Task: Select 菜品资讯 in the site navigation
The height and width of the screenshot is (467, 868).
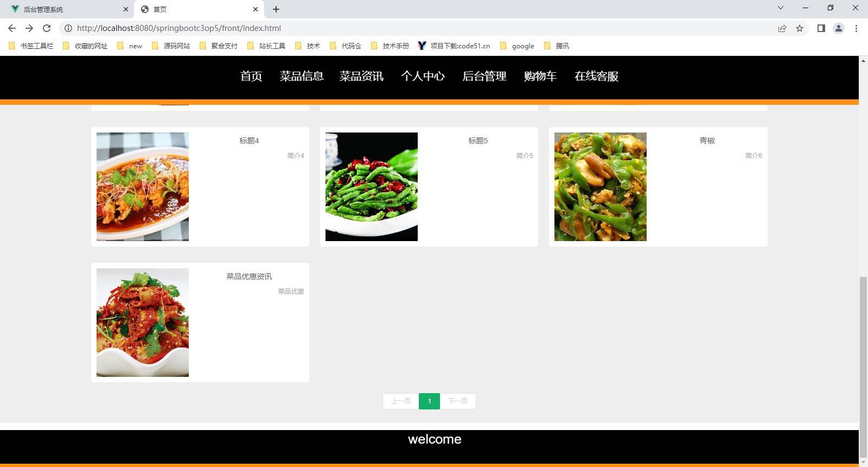Action: tap(361, 77)
